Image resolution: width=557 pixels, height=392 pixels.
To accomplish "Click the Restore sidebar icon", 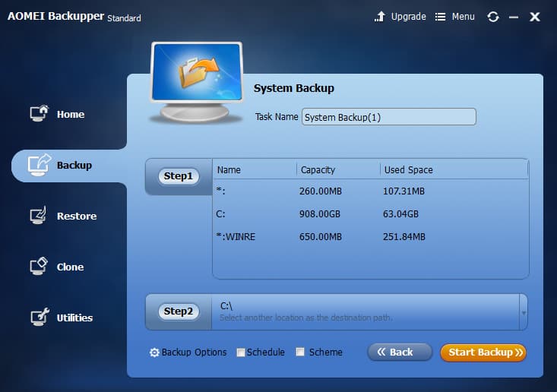I will tap(39, 216).
